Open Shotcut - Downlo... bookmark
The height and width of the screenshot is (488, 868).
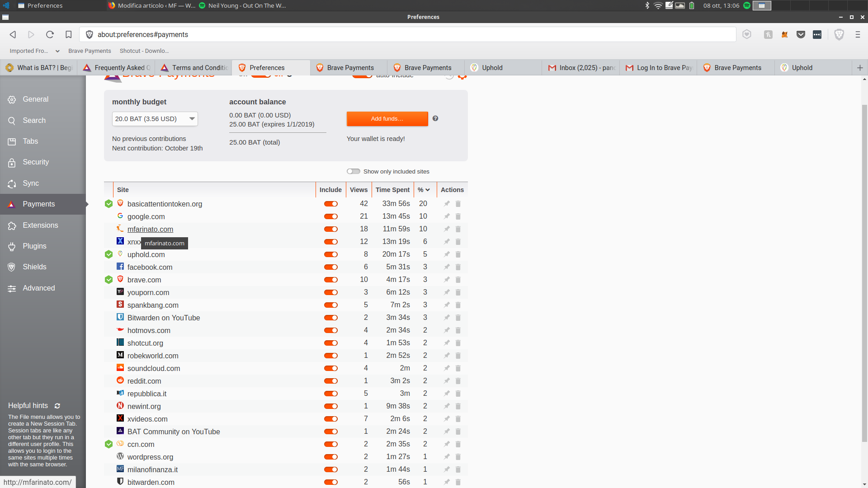(144, 51)
